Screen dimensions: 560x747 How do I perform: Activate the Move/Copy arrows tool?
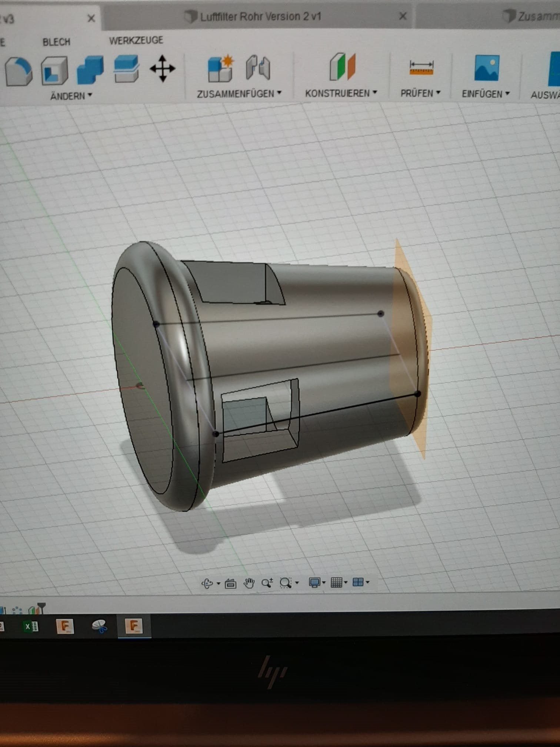[x=162, y=69]
